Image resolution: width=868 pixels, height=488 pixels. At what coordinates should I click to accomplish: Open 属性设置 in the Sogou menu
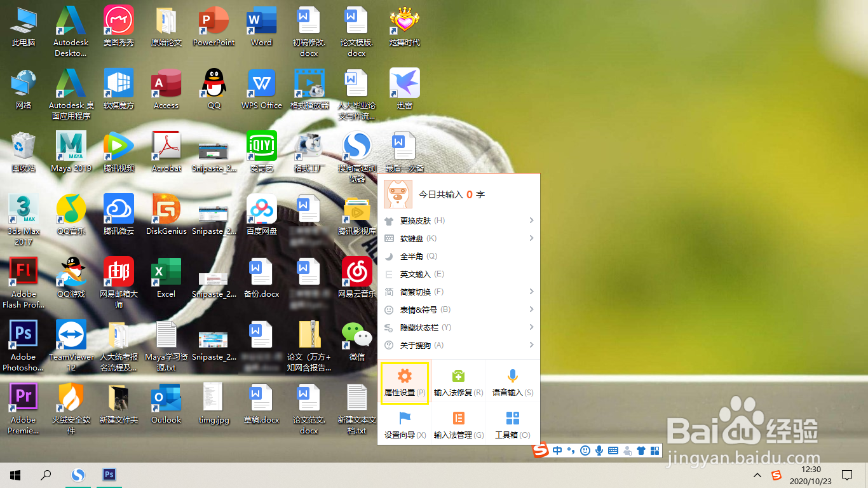point(404,383)
